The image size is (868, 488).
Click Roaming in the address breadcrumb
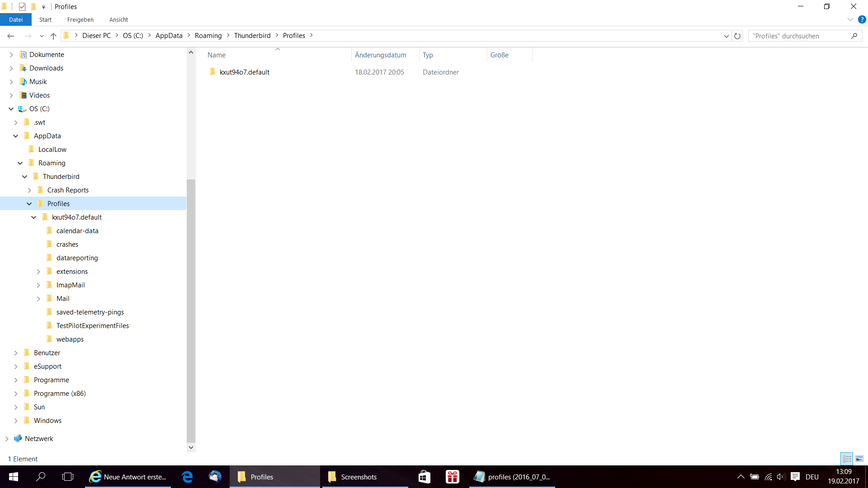pyautogui.click(x=208, y=36)
